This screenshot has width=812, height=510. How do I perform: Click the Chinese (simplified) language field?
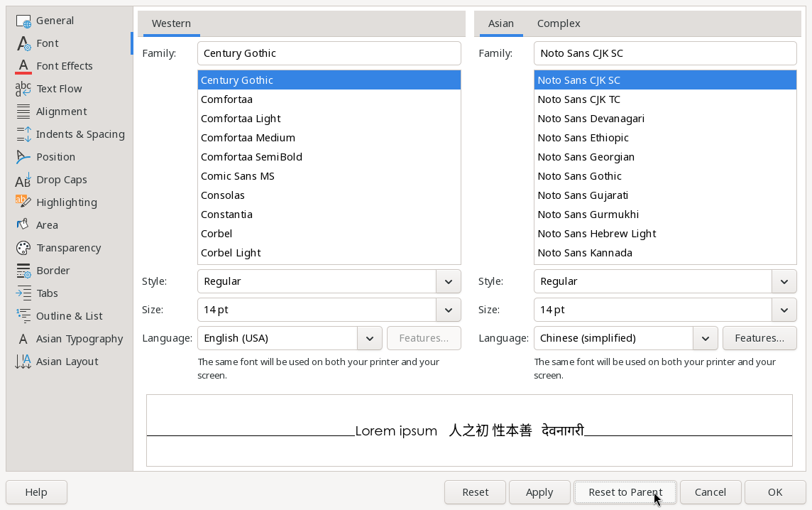click(x=614, y=338)
